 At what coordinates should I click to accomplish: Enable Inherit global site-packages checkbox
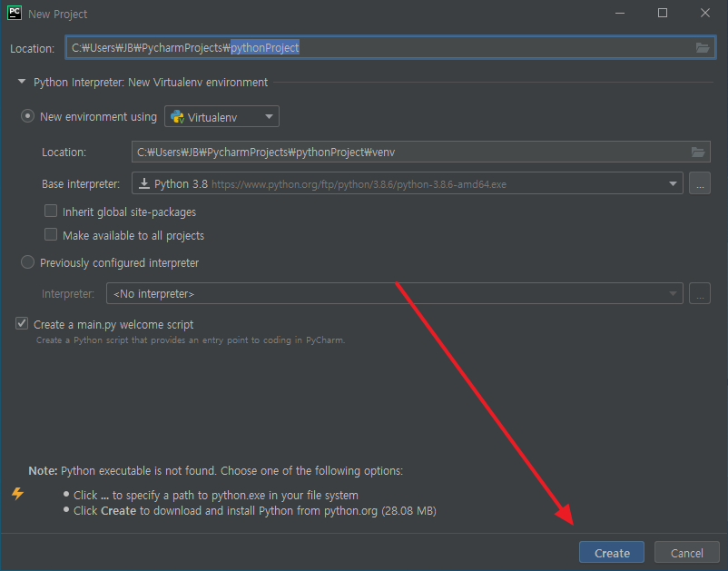coord(51,212)
